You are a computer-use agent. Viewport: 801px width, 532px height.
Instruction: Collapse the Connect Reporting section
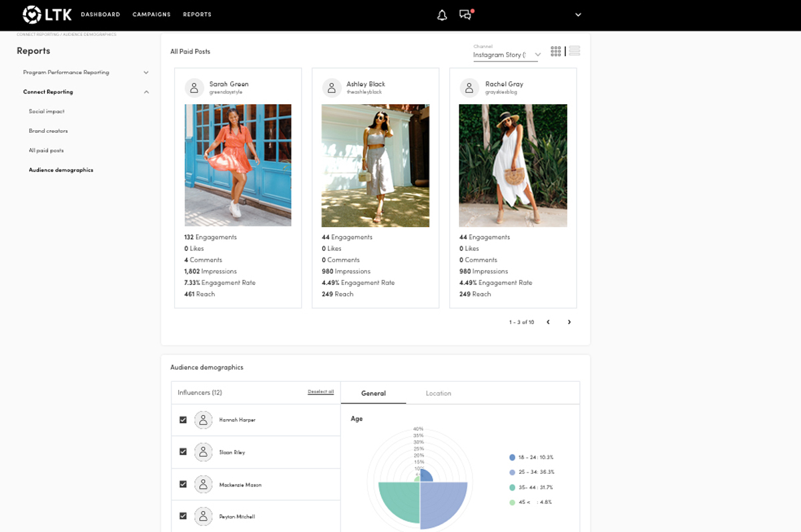point(146,92)
